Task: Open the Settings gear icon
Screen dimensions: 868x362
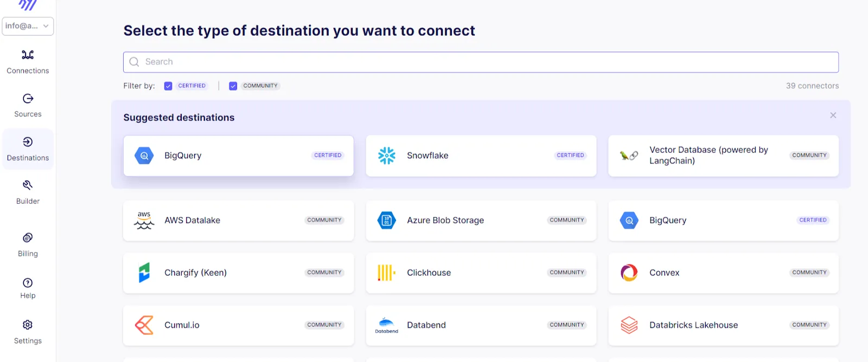Action: click(28, 325)
